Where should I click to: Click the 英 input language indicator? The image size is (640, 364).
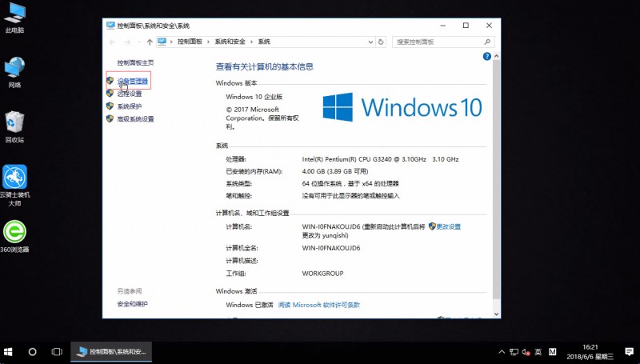538,352
